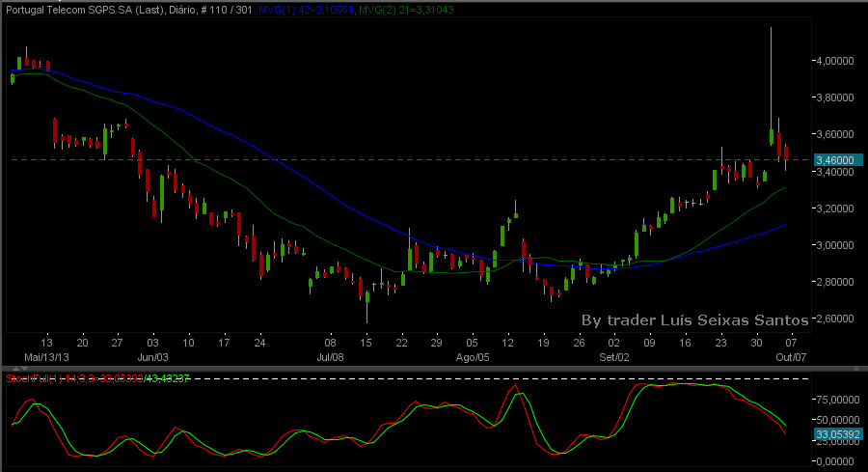The image size is (868, 472).
Task: Click the 0,00000 stochastic axis label
Action: point(837,461)
